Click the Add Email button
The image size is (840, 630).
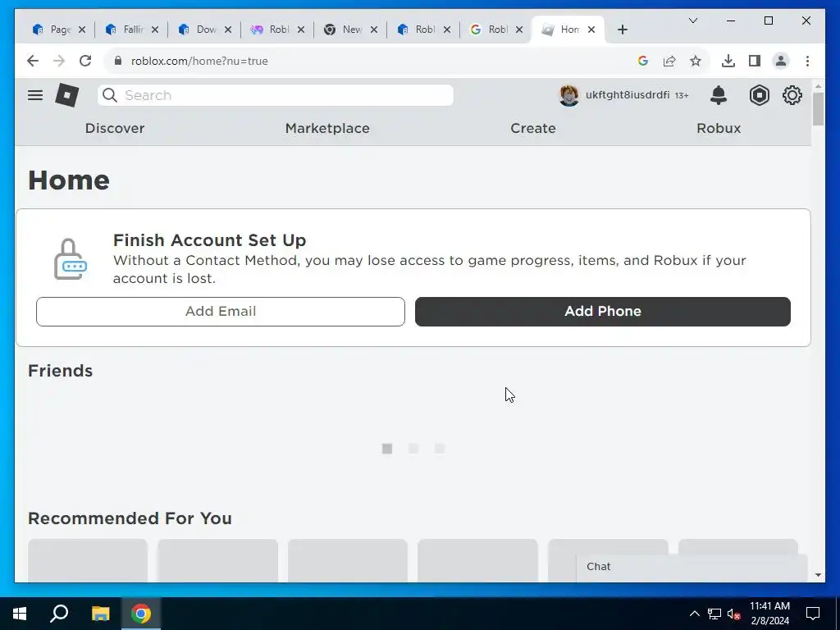tap(221, 312)
